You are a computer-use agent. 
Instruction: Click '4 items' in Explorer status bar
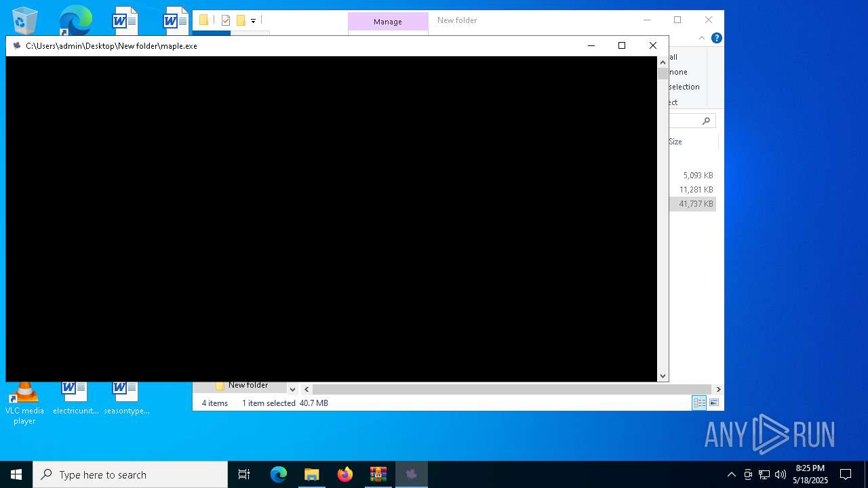pyautogui.click(x=215, y=403)
